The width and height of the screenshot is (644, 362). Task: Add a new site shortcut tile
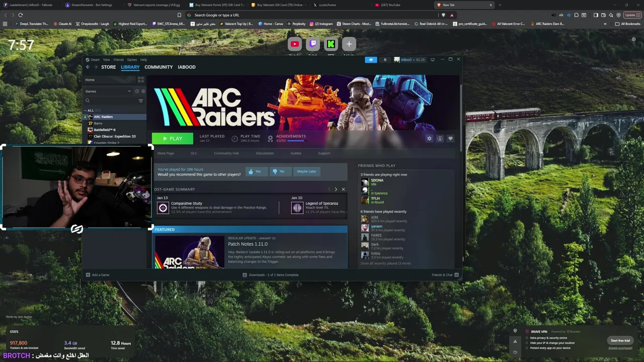point(349,44)
